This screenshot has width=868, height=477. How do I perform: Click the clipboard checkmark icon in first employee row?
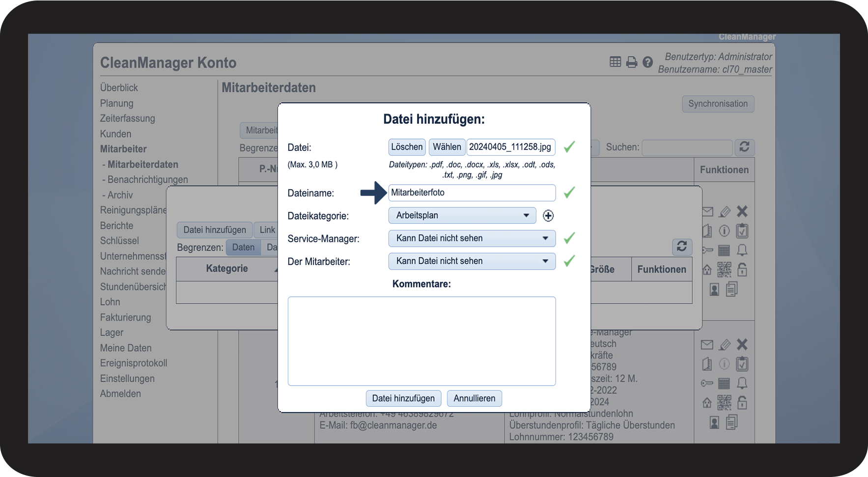742,231
